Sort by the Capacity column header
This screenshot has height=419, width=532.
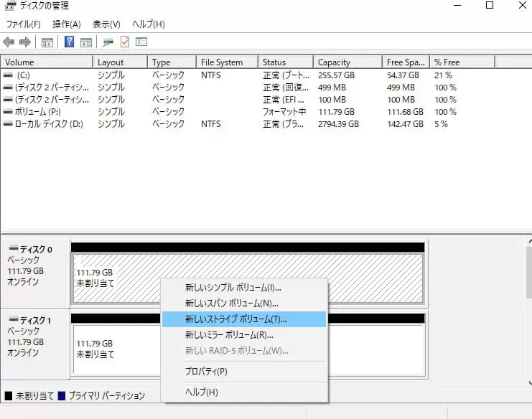(x=347, y=62)
